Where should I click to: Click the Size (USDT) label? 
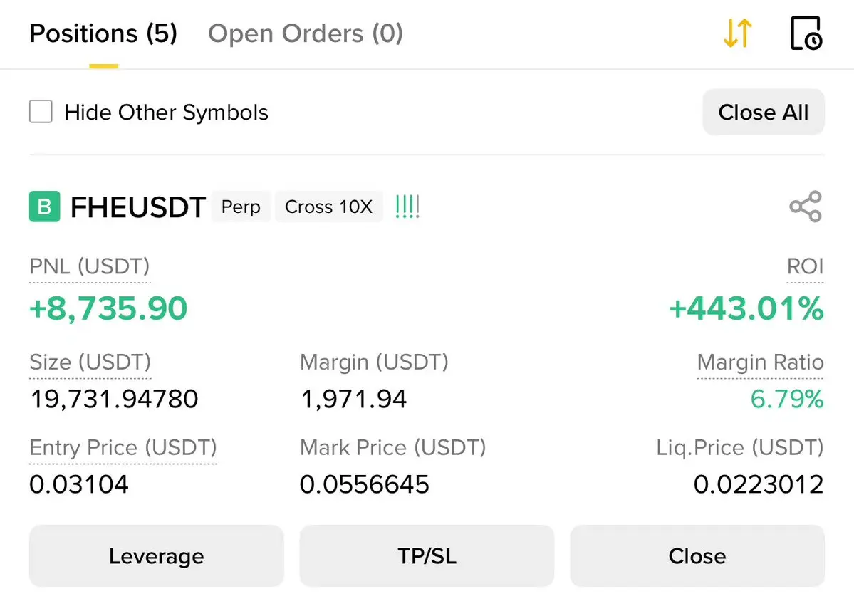click(x=90, y=362)
